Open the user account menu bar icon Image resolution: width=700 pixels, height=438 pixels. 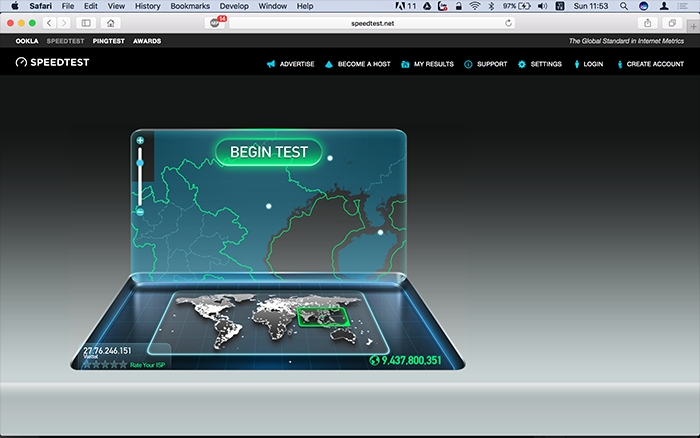(x=664, y=6)
